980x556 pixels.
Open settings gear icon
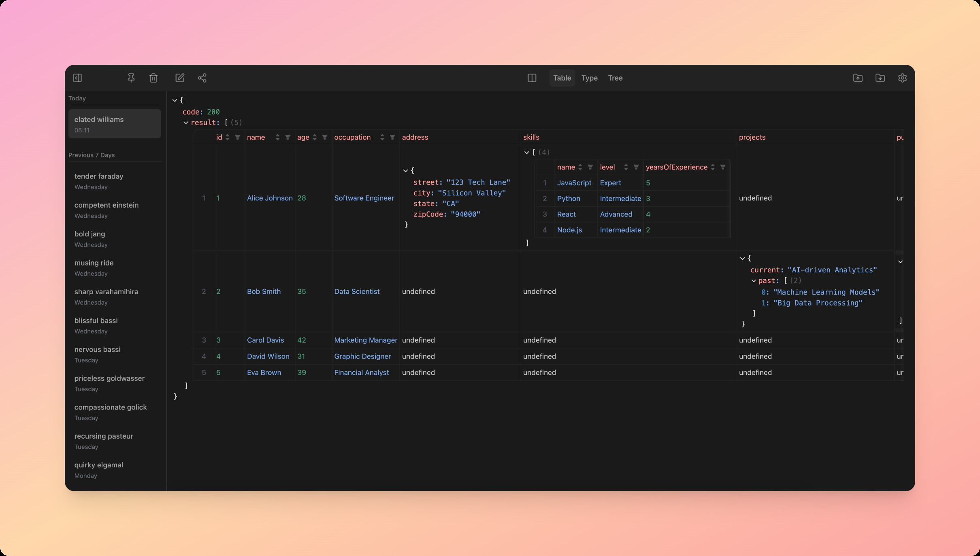click(902, 78)
